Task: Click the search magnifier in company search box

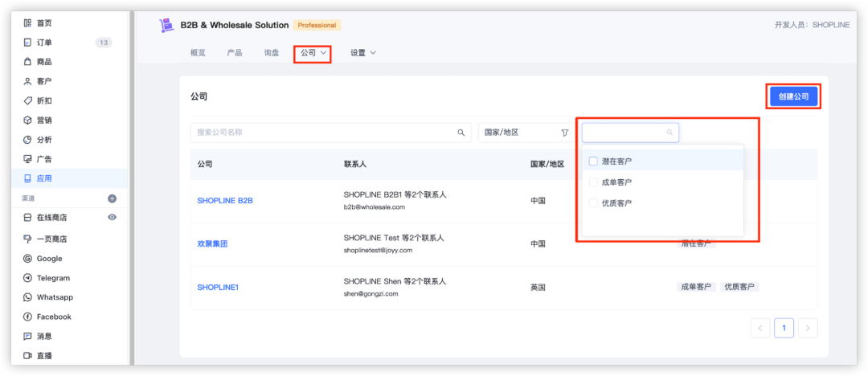Action: pos(461,133)
